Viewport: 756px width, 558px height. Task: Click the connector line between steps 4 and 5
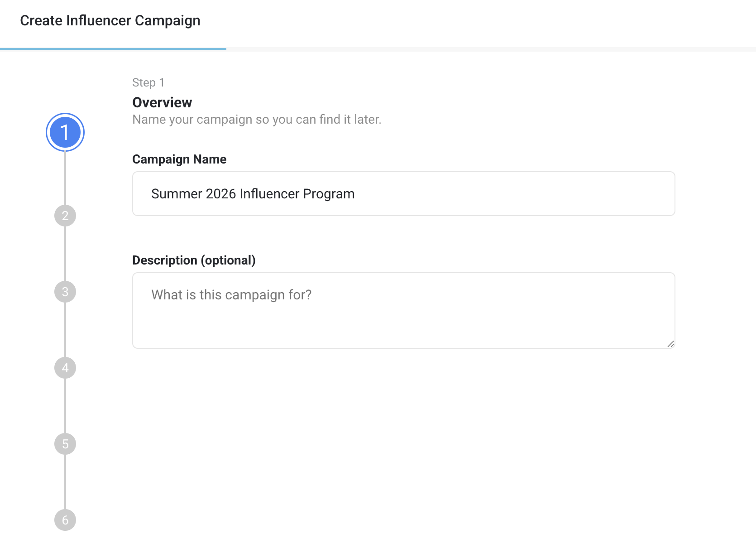click(x=65, y=406)
